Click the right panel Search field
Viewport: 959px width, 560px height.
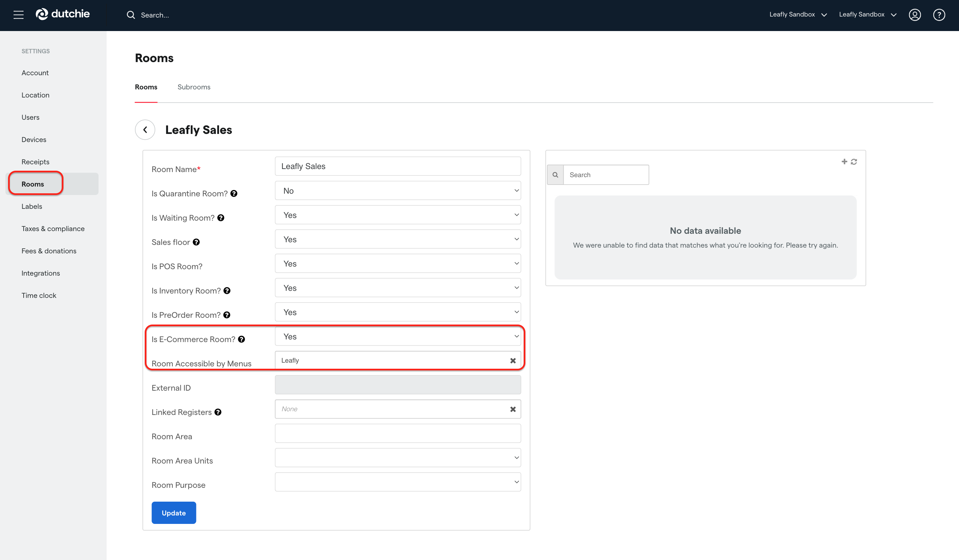[606, 175]
